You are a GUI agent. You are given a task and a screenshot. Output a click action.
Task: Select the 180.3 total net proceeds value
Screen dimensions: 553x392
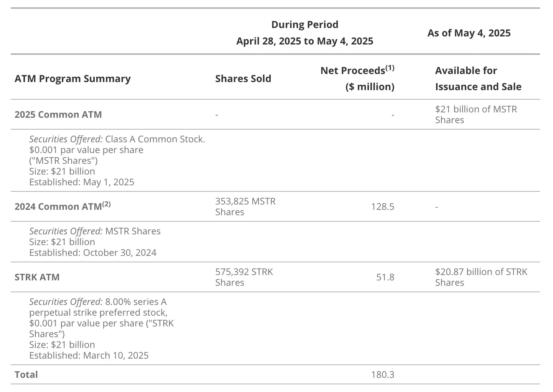[x=382, y=375]
